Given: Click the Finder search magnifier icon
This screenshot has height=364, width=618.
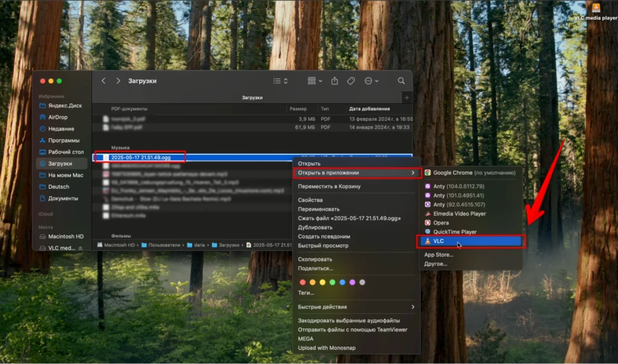Looking at the screenshot, I should click(x=401, y=81).
